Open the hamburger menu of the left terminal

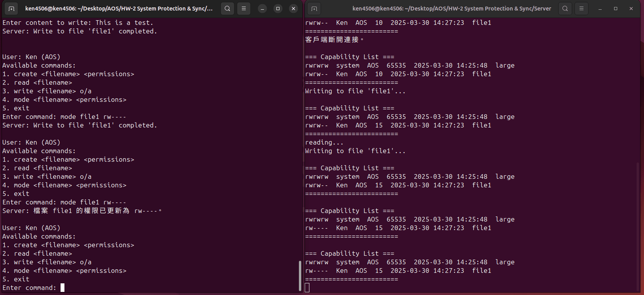coord(244,9)
